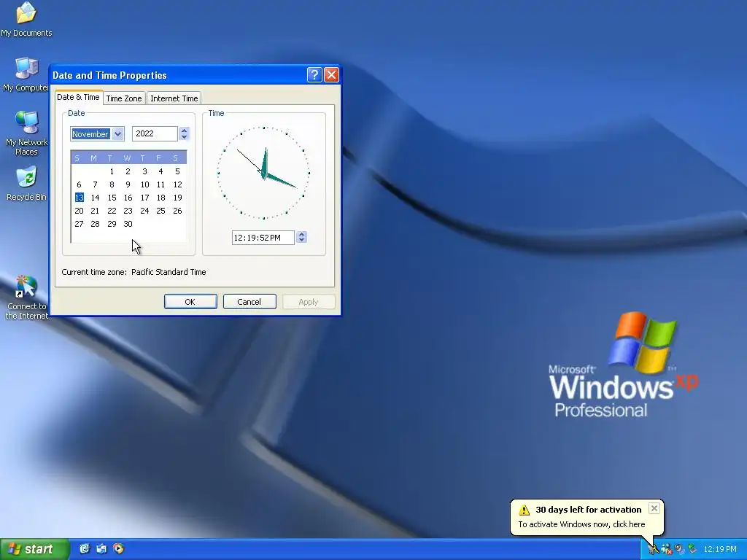Launch Windows Media Player from quick launch
This screenshot has width=747, height=560.
119,549
